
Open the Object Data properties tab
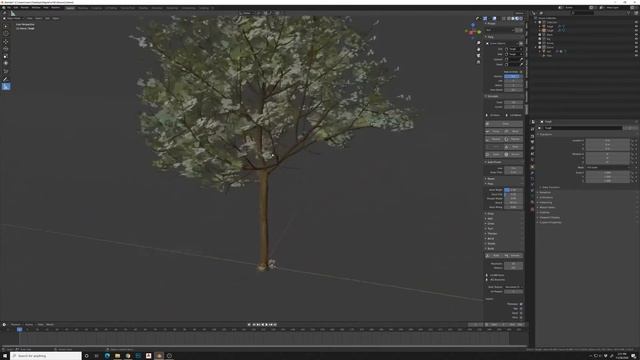(533, 196)
